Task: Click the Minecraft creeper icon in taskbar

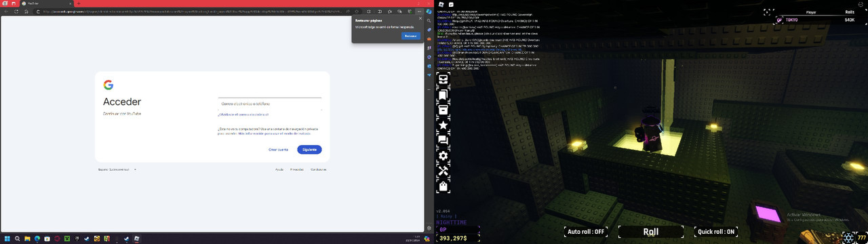Action: [67, 239]
